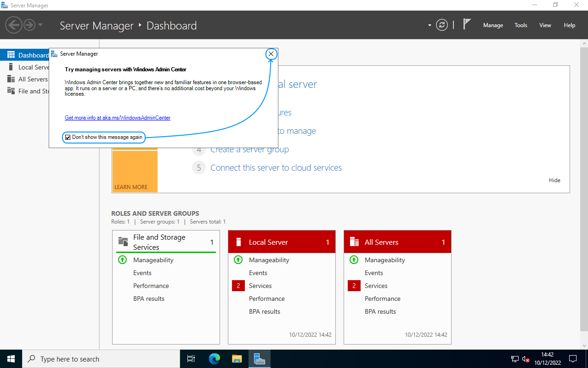Open the Action Center notifications icon
The width and height of the screenshot is (588, 368).
(573, 359)
